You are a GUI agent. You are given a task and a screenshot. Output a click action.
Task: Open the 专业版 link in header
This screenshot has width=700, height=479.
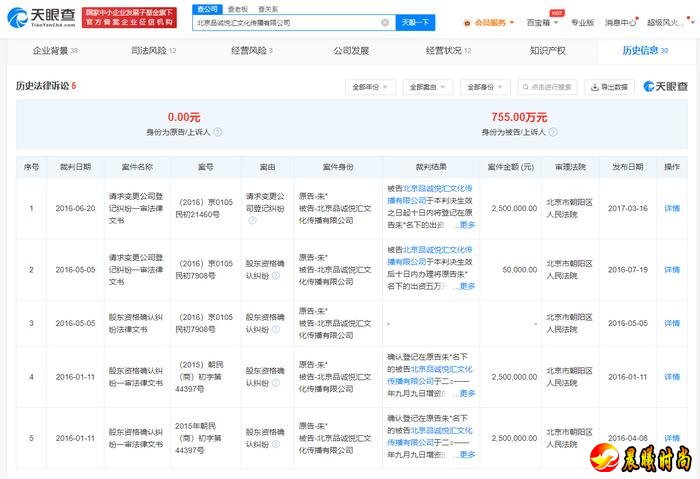pos(582,22)
